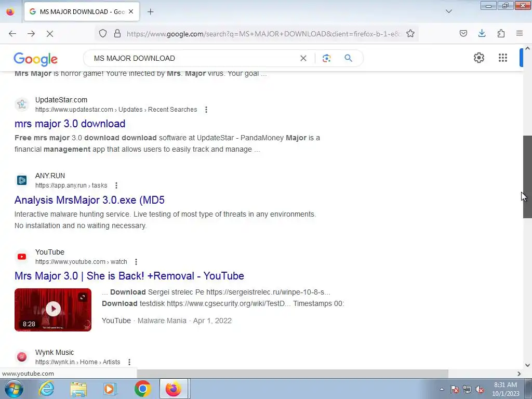This screenshot has height=399, width=532.
Task: Open more options for UpdateStar result
Action: tap(206, 110)
